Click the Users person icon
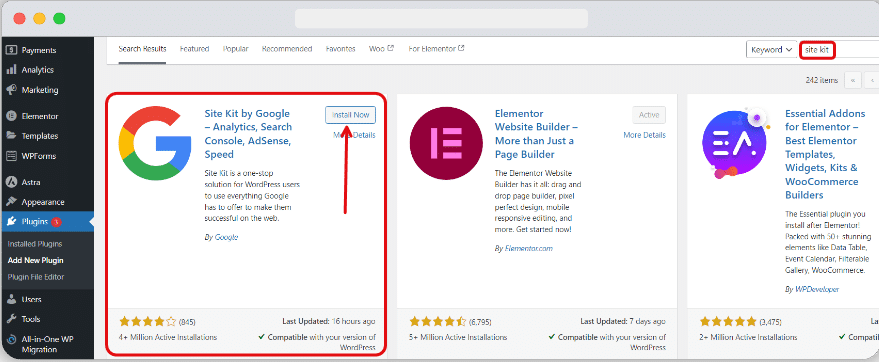 pyautogui.click(x=11, y=299)
